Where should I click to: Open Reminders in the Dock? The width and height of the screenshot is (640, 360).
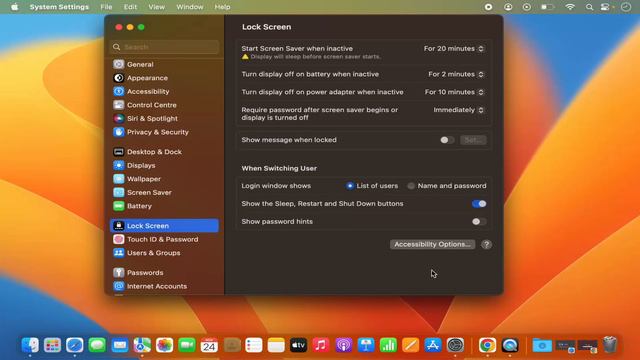[x=254, y=345]
